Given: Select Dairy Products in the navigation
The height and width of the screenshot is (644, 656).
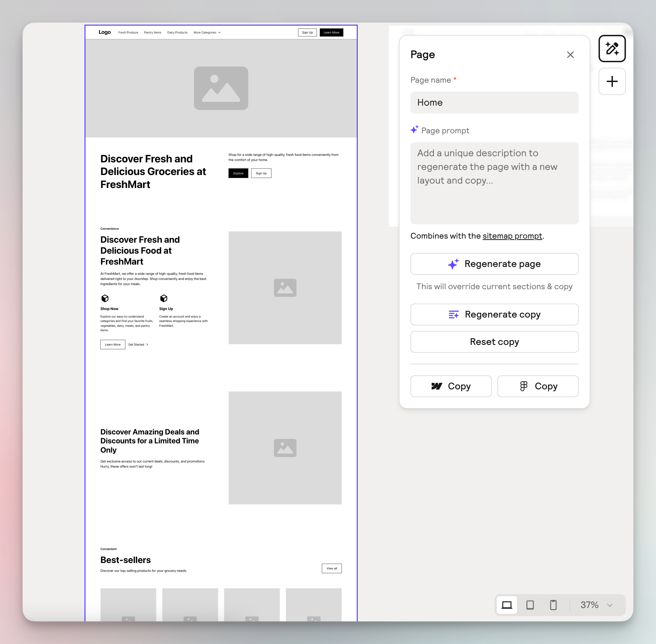Looking at the screenshot, I should pyautogui.click(x=177, y=32).
